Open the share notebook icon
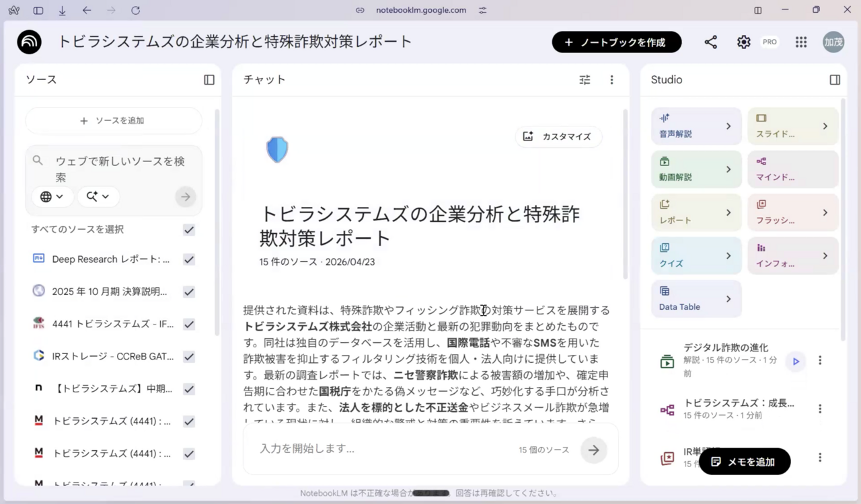 [x=710, y=42]
